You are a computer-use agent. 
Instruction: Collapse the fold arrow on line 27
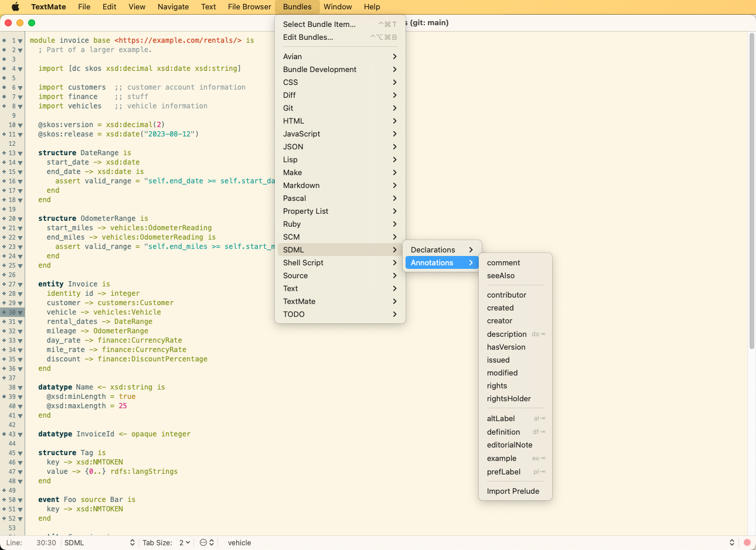(x=20, y=285)
